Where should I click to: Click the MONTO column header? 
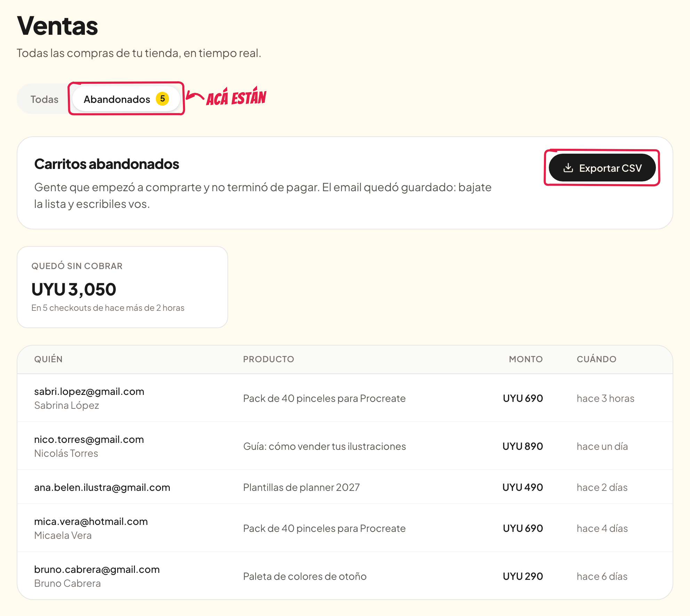tap(526, 359)
